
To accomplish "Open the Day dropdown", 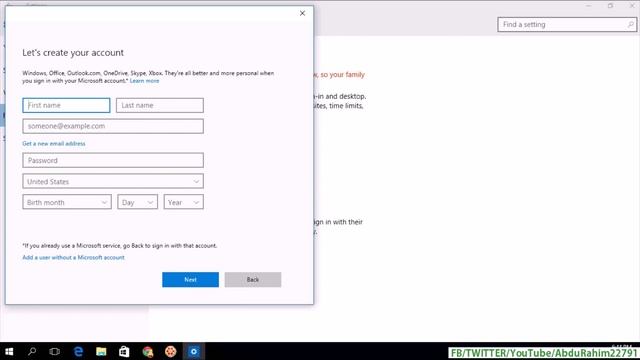I will tap(138, 202).
